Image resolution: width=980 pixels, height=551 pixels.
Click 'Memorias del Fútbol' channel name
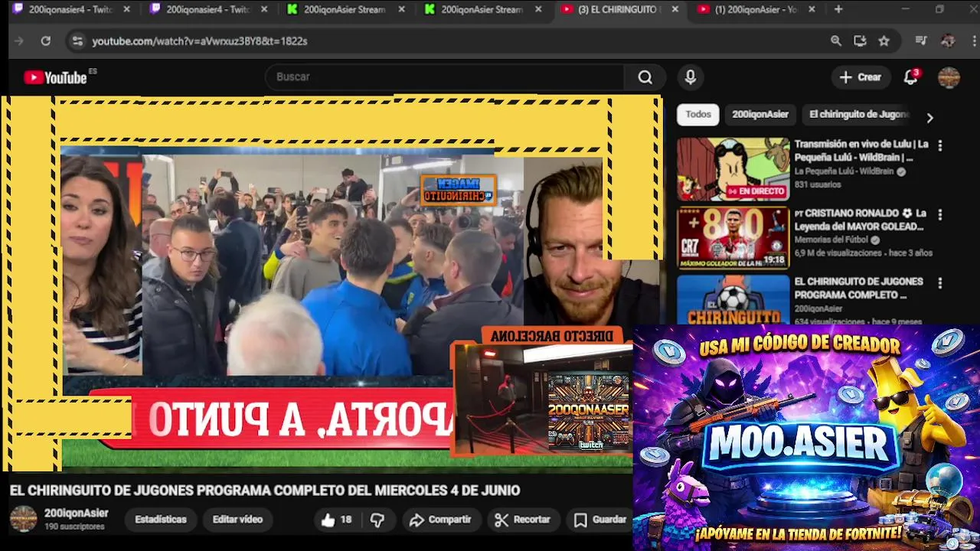point(832,240)
